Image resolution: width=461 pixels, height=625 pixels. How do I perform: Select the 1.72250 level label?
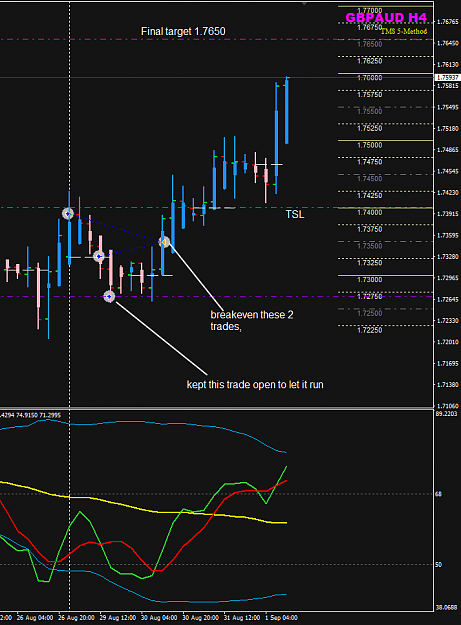[369, 330]
